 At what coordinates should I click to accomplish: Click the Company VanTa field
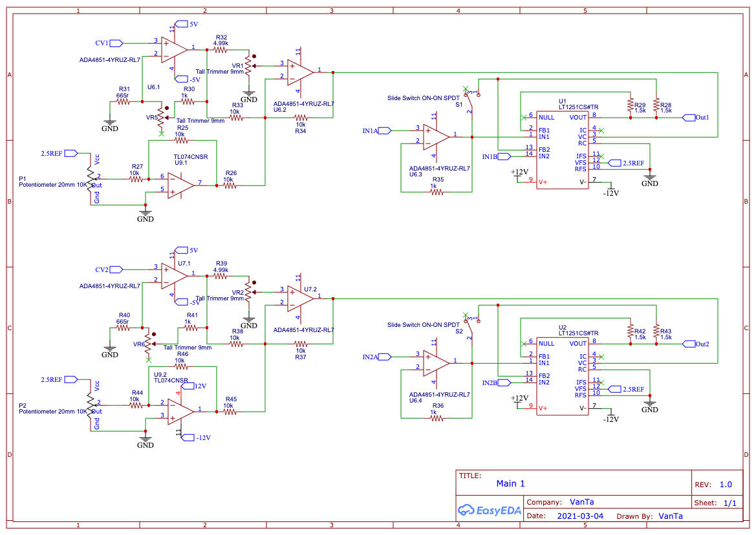pos(560,502)
